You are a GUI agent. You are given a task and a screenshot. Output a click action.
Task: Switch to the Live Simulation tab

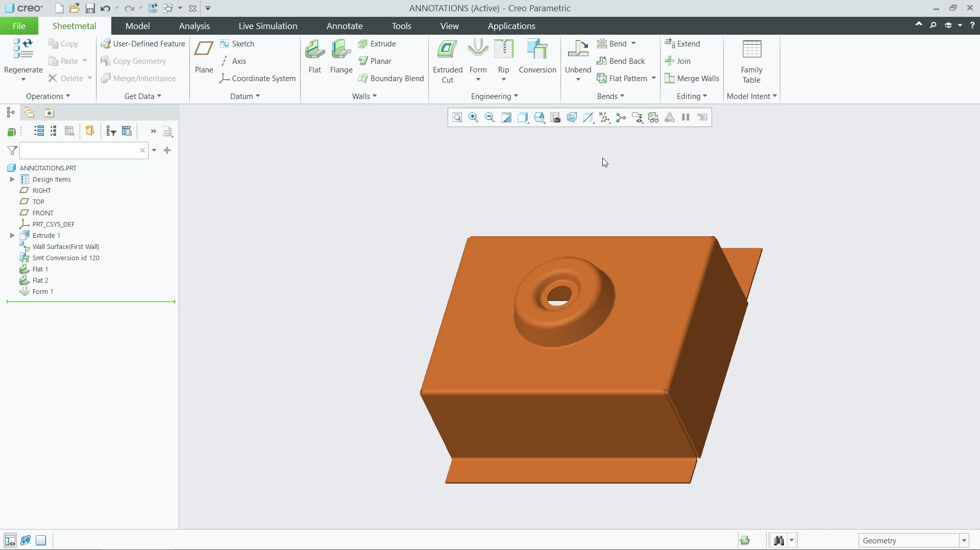click(268, 26)
